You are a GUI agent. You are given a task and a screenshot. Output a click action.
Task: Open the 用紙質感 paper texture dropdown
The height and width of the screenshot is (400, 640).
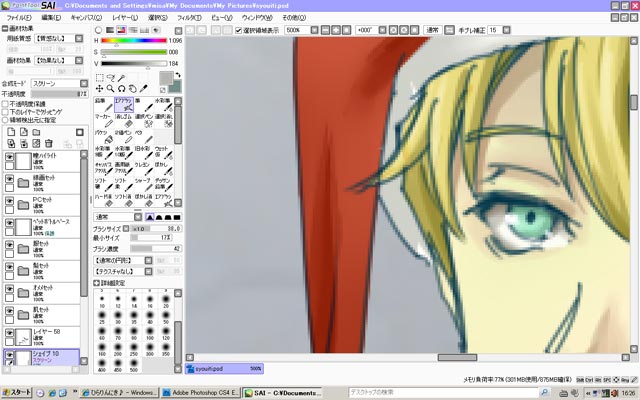click(79, 38)
